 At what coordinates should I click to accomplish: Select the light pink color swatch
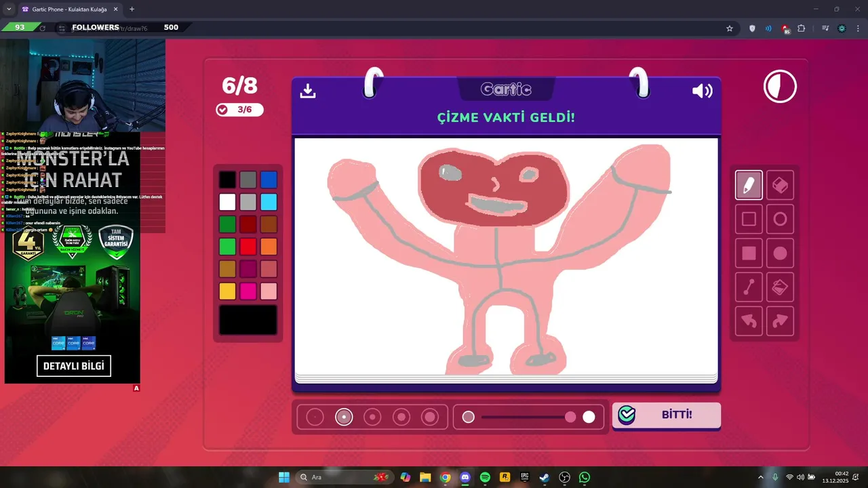(x=269, y=291)
